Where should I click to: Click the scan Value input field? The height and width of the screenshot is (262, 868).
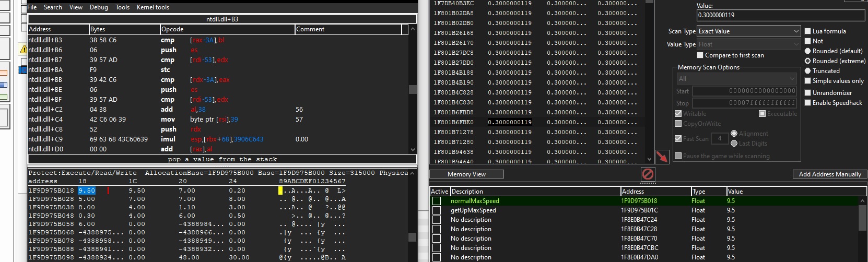[x=780, y=15]
